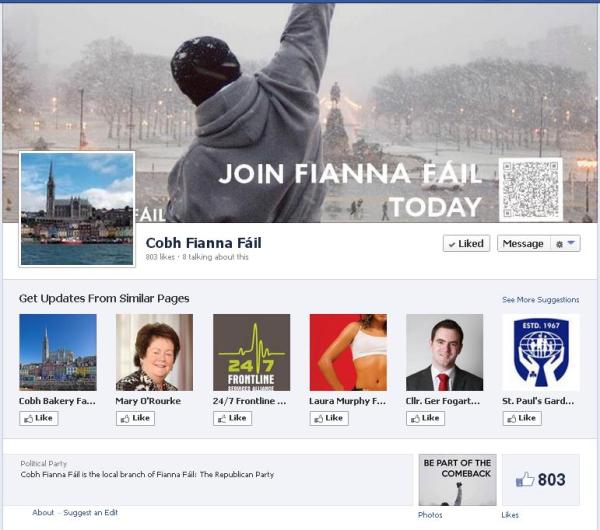
Task: Like the Laura Murphy page
Action: (x=329, y=418)
